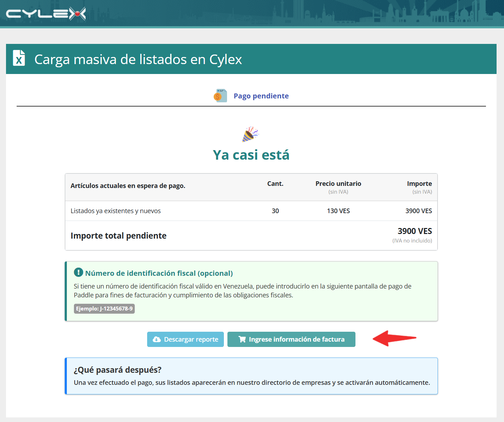The image size is (504, 422).
Task: Click the pending payment invoice icon
Action: (220, 96)
